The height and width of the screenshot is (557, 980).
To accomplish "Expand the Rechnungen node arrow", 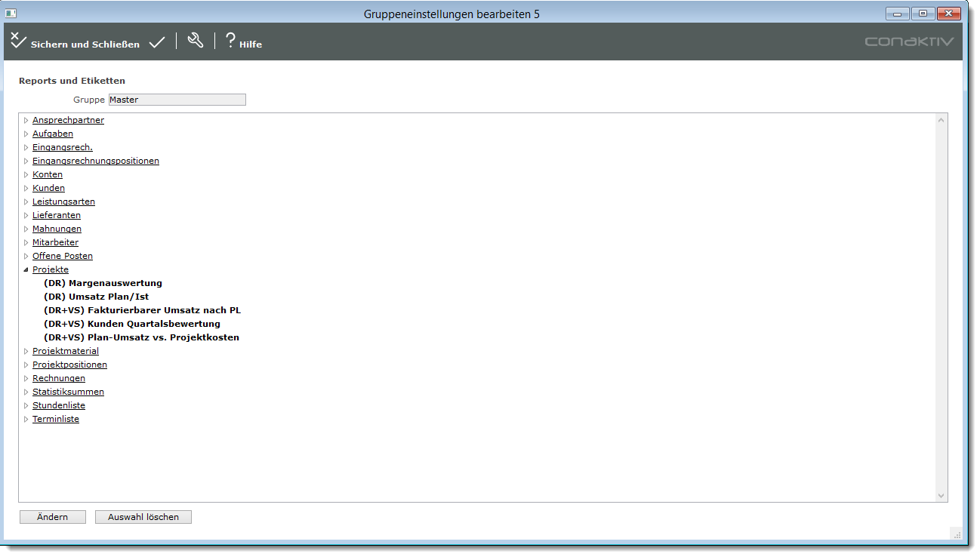I will tap(26, 378).
